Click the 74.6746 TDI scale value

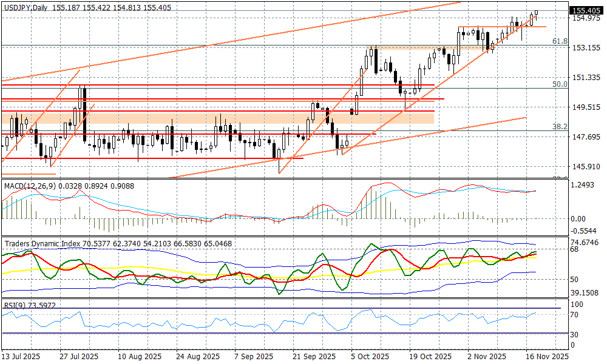coord(586,242)
